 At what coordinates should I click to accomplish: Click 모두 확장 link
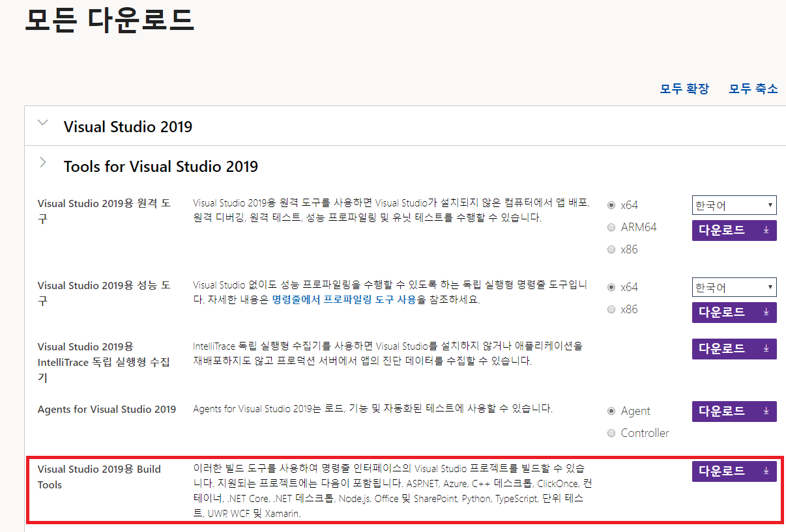684,89
